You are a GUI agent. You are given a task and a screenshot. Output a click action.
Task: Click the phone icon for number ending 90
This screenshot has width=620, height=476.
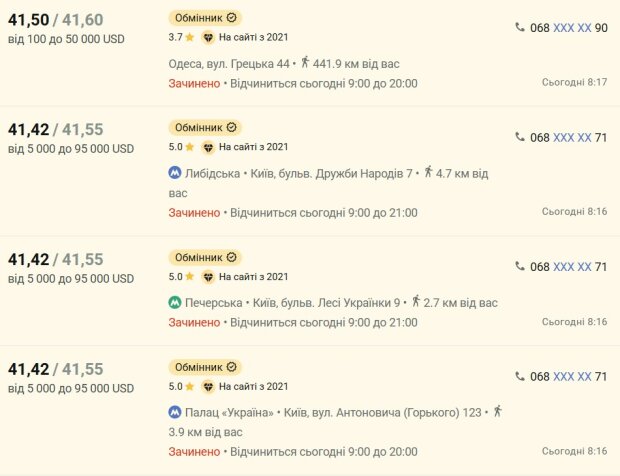click(x=520, y=27)
